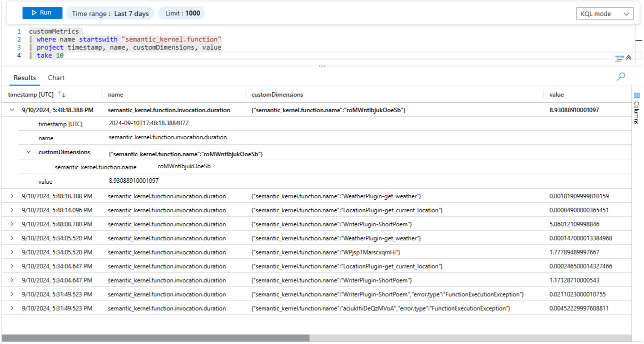This screenshot has height=344, width=644.
Task: Click the format query icon
Action: [x=619, y=58]
